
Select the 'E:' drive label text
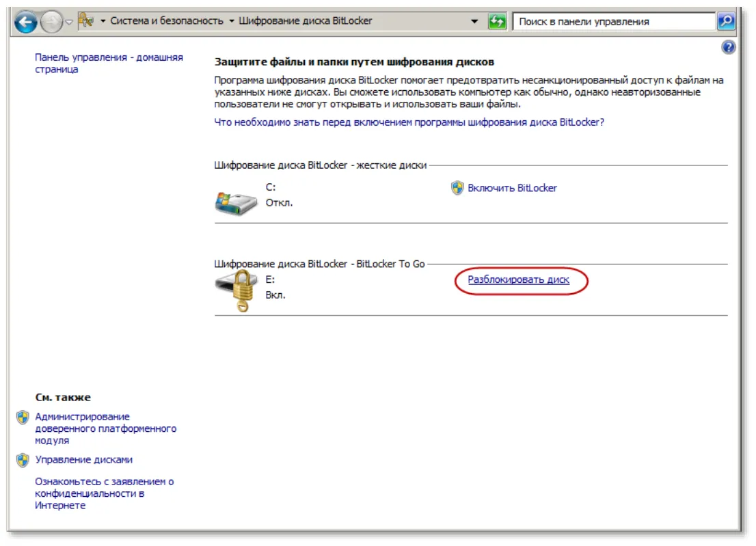pos(270,279)
